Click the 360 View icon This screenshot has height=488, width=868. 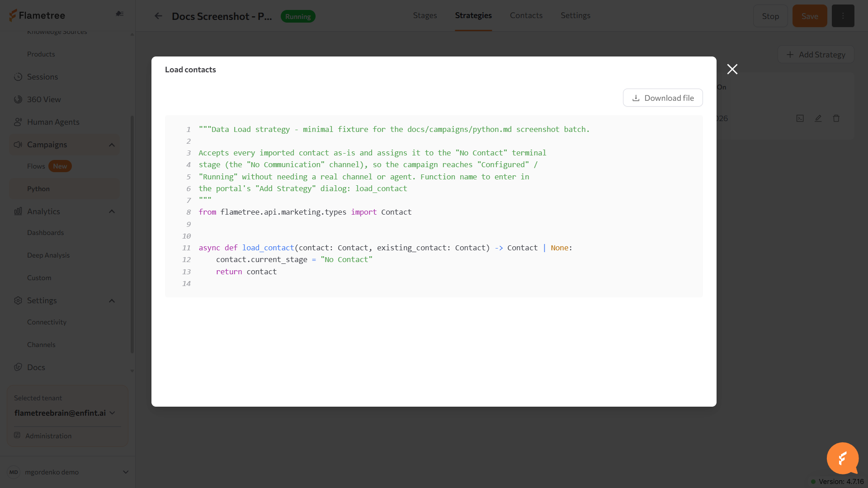[18, 99]
